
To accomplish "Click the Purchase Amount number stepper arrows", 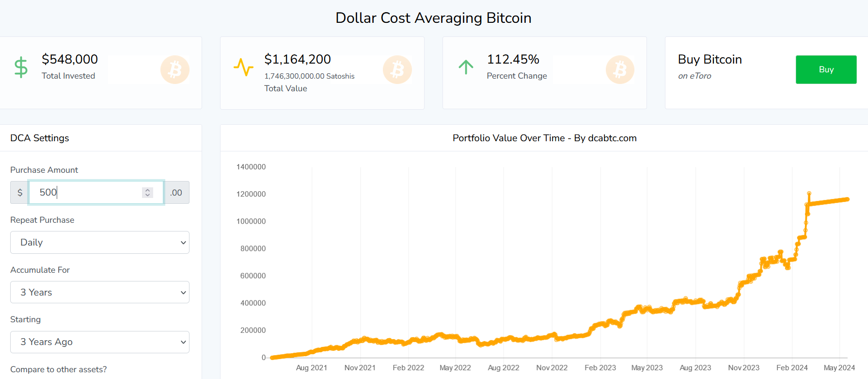I will (x=147, y=193).
